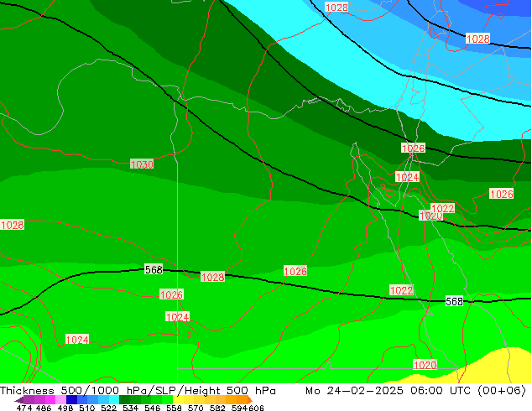Click the 474 legend value
This screenshot has width=532, height=411.
24,408
